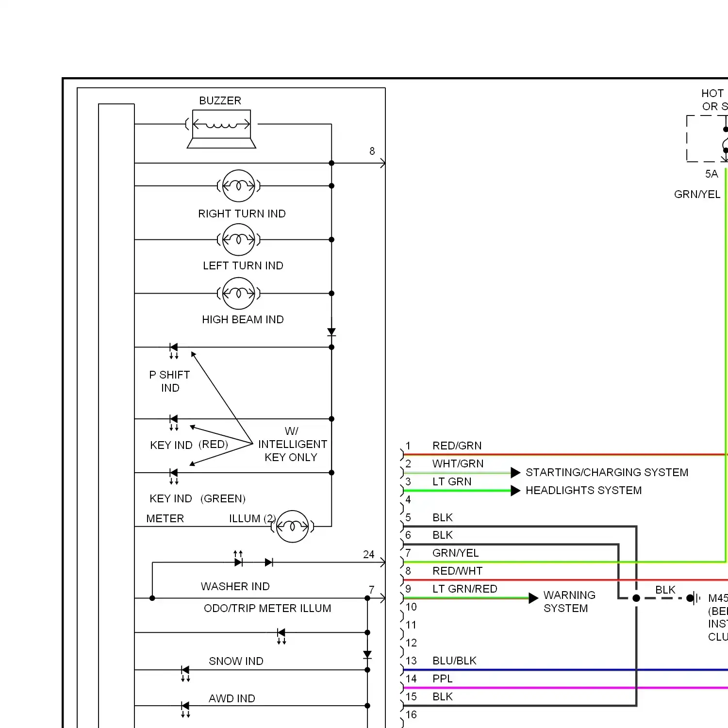Click the WASHER IND label
The image size is (728, 728).
click(x=235, y=586)
